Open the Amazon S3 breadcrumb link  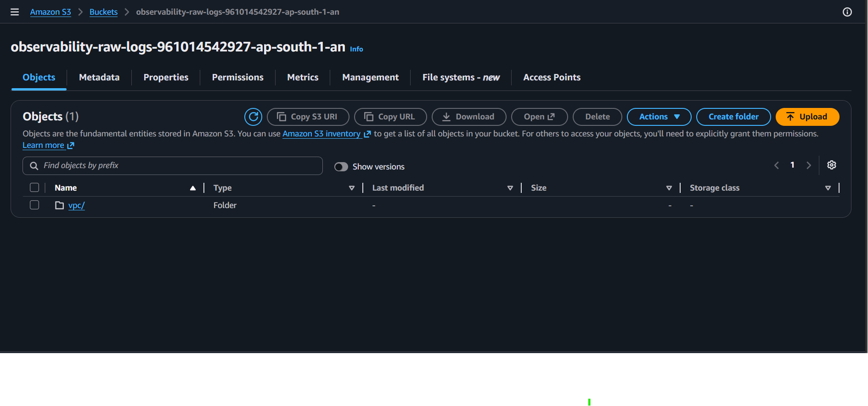[x=51, y=12]
